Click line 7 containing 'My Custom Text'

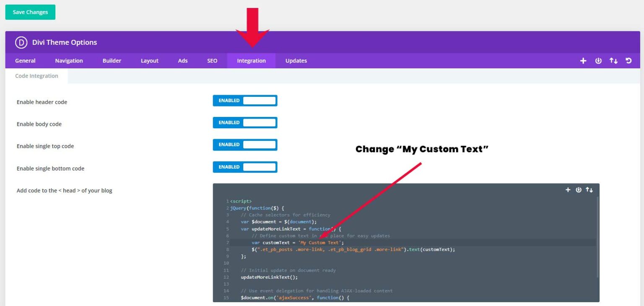click(x=323, y=242)
